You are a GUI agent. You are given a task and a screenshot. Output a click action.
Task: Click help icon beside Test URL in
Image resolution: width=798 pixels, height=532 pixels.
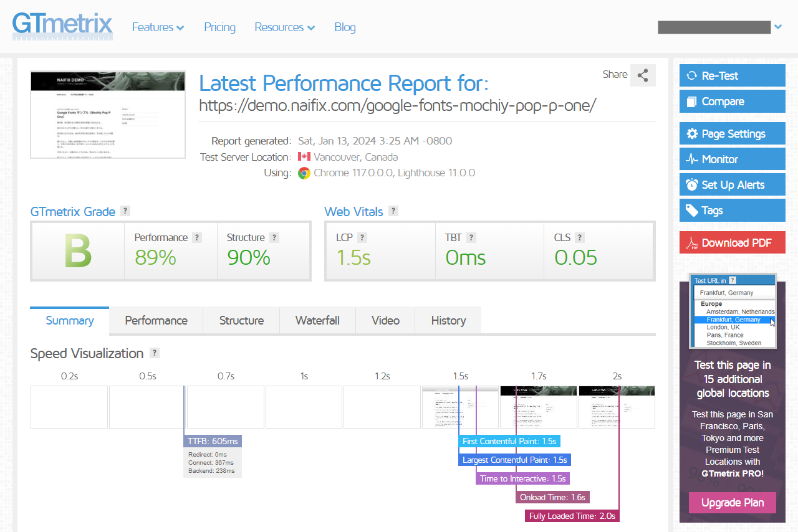tap(733, 280)
